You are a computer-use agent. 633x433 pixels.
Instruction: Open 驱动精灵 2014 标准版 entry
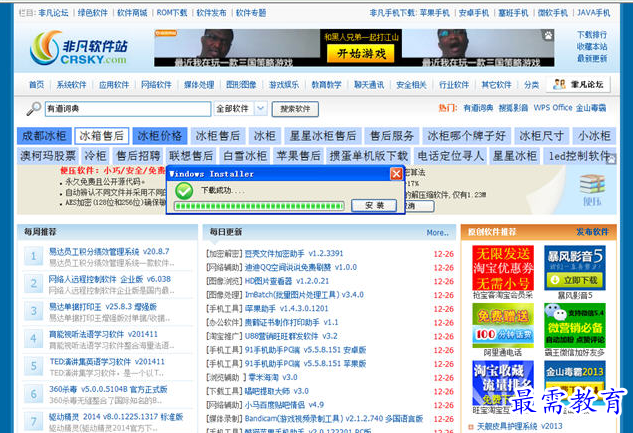click(116, 416)
